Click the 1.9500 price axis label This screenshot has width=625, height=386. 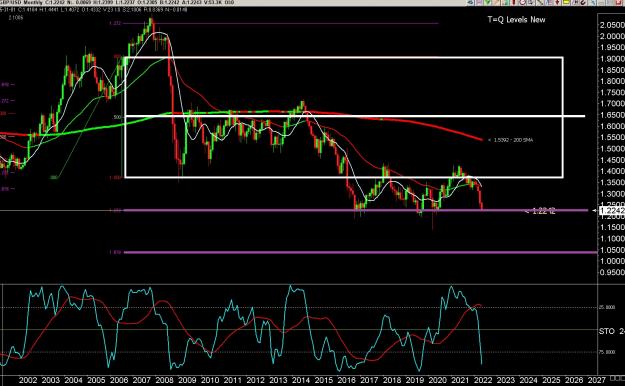pos(612,47)
